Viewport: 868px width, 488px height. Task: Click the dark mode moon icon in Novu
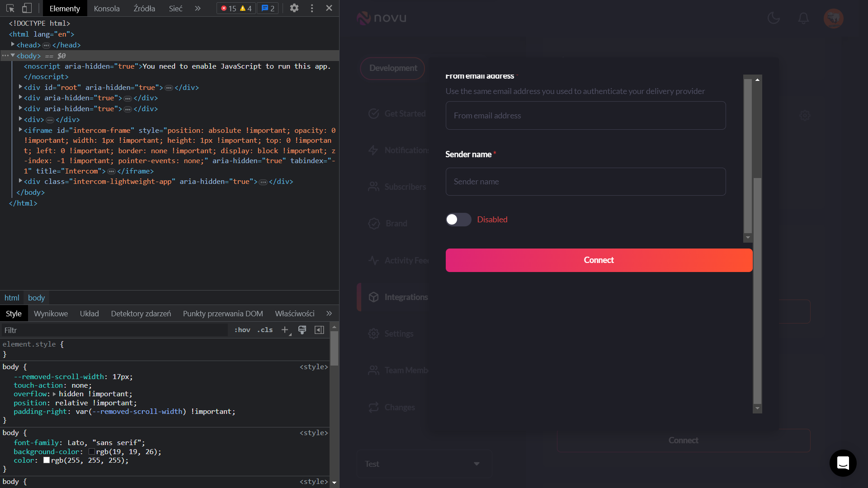774,18
